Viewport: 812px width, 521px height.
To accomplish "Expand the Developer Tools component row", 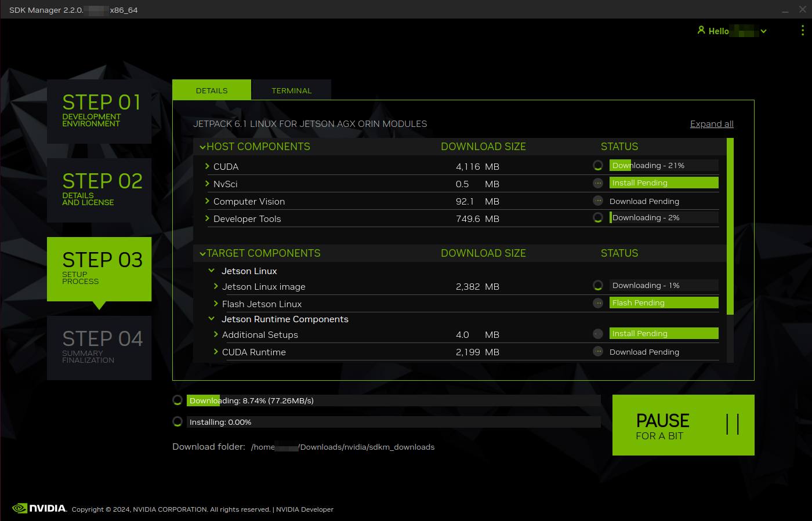I will 207,218.
